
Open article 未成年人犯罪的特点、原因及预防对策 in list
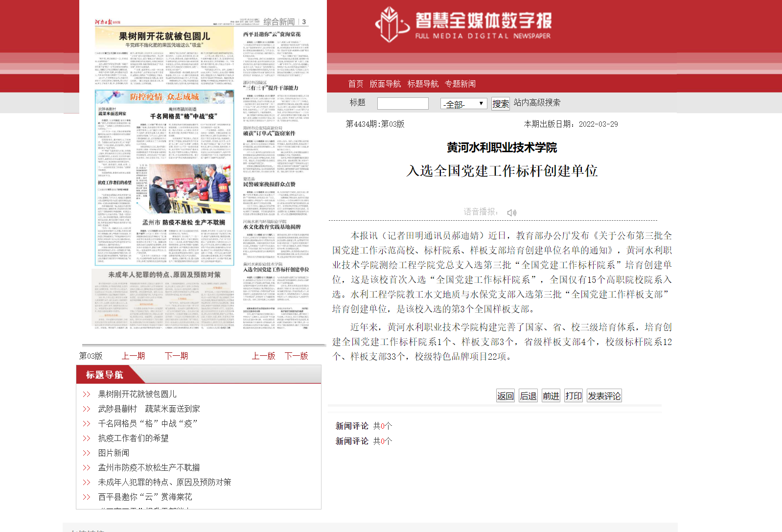tap(164, 483)
